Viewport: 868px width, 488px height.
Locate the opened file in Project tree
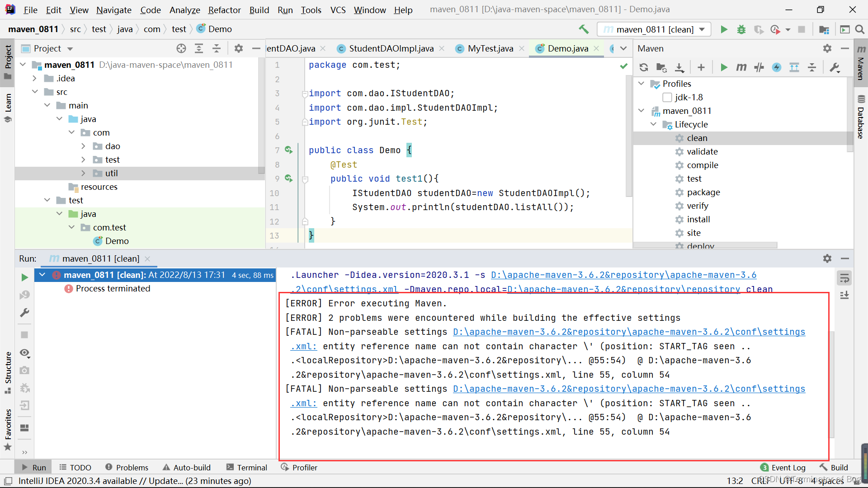point(181,48)
